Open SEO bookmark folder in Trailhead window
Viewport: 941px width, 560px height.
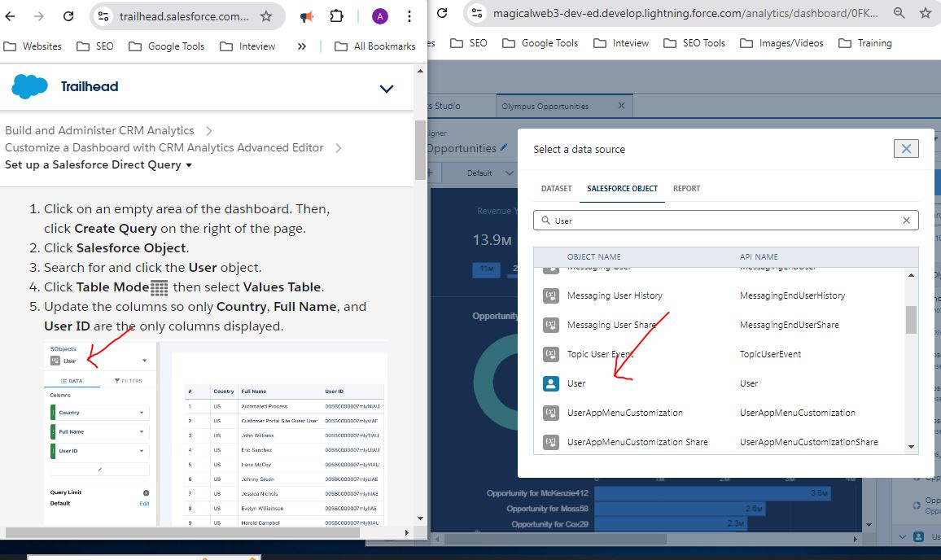pyautogui.click(x=95, y=46)
